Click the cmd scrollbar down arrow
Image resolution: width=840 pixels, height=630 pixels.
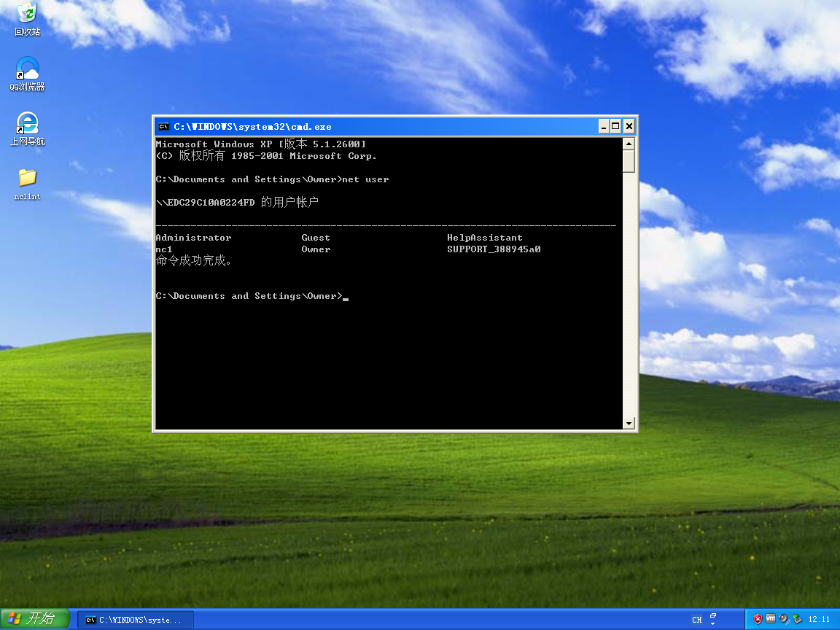629,423
